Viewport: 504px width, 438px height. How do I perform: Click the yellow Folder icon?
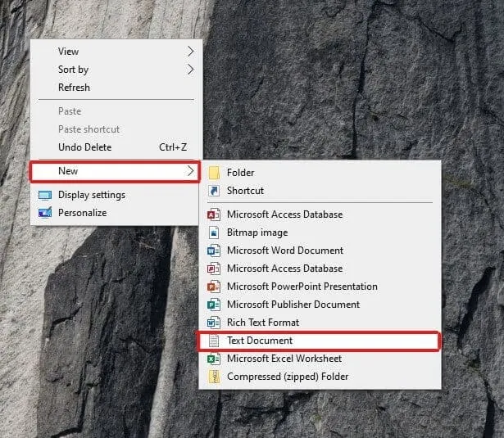[x=214, y=173]
